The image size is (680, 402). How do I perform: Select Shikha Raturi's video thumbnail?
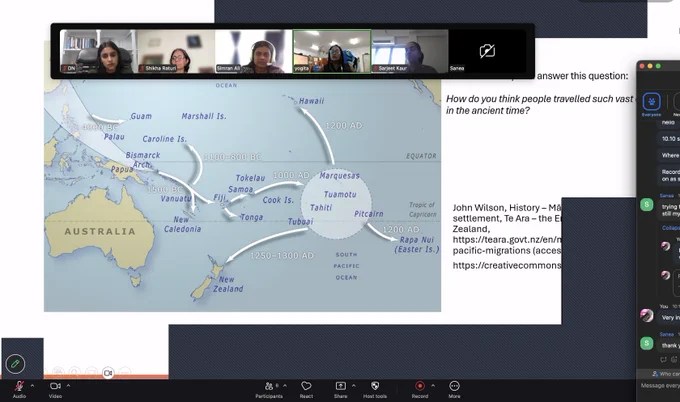(x=176, y=51)
